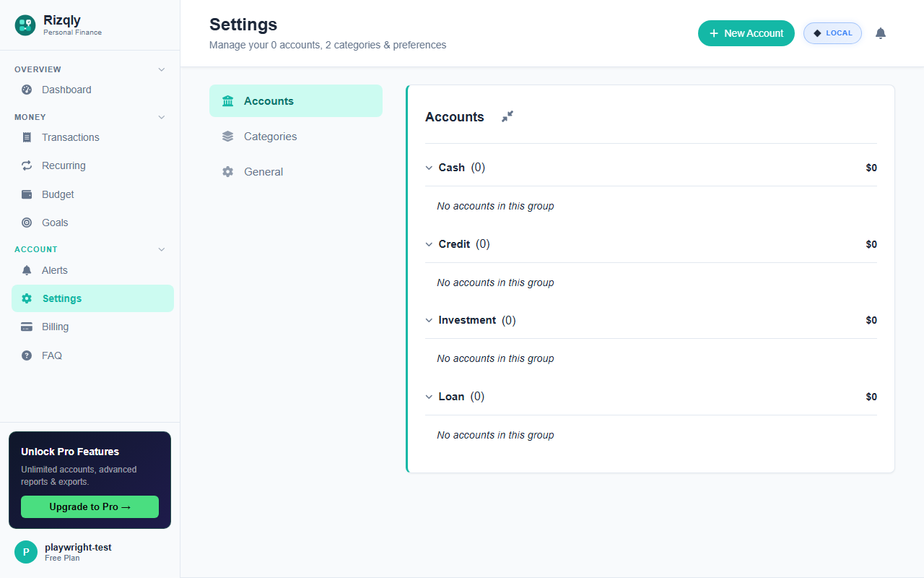Switch to the Categories settings tab

[x=270, y=137]
